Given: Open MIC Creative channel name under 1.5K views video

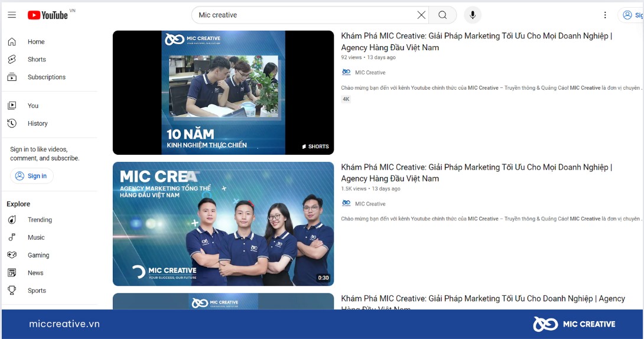Looking at the screenshot, I should click(370, 204).
